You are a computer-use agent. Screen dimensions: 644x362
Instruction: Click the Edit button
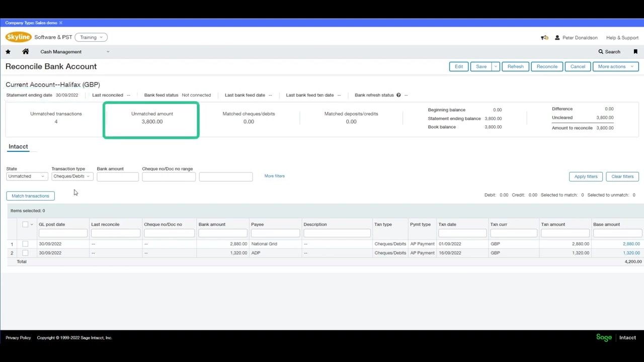pos(459,66)
